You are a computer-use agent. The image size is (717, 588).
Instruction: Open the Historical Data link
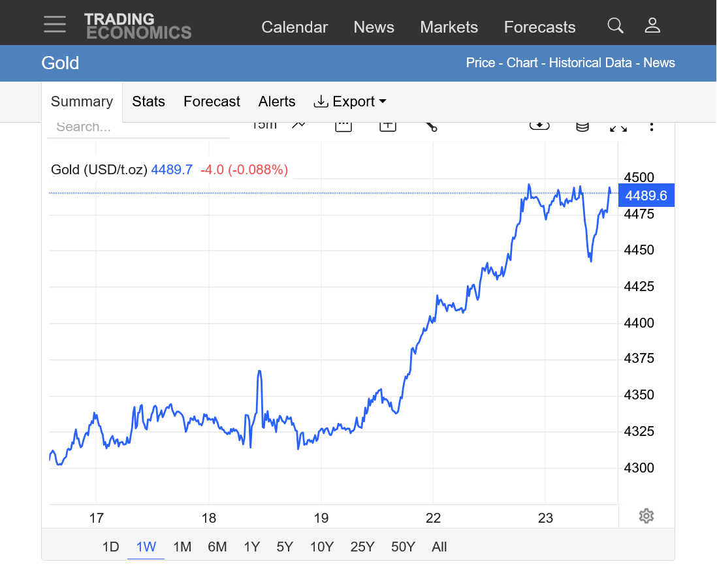tap(590, 63)
